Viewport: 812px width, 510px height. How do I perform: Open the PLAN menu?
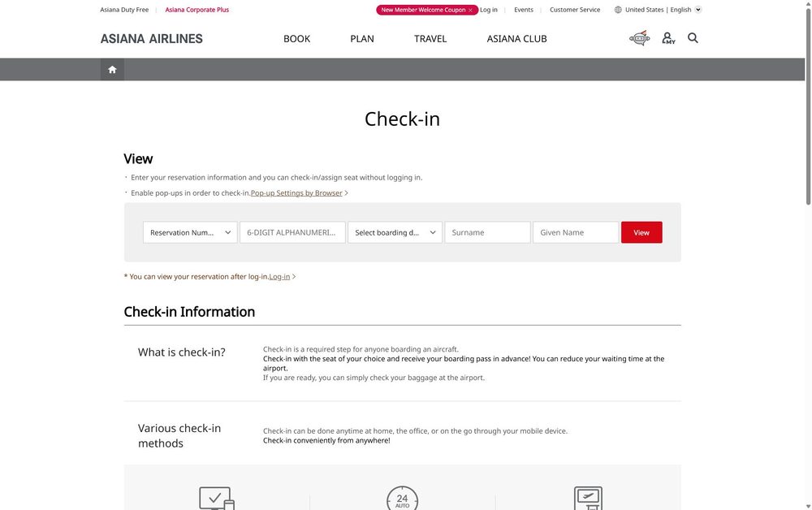[x=362, y=39]
